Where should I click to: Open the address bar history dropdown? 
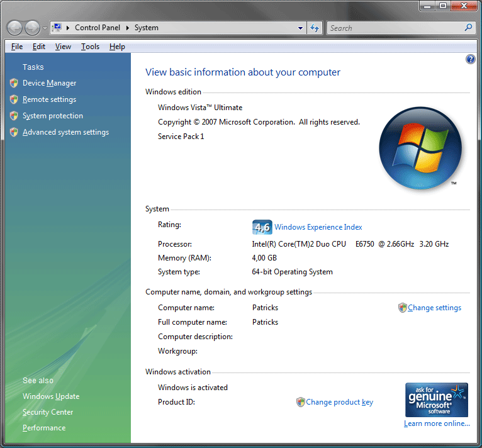click(300, 28)
